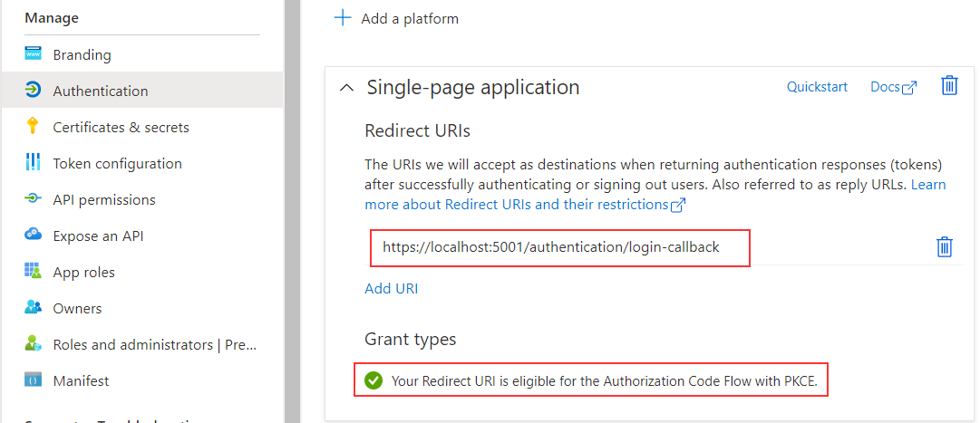This screenshot has height=423, width=980.
Task: Click the Manifest icon in sidebar
Action: [34, 380]
